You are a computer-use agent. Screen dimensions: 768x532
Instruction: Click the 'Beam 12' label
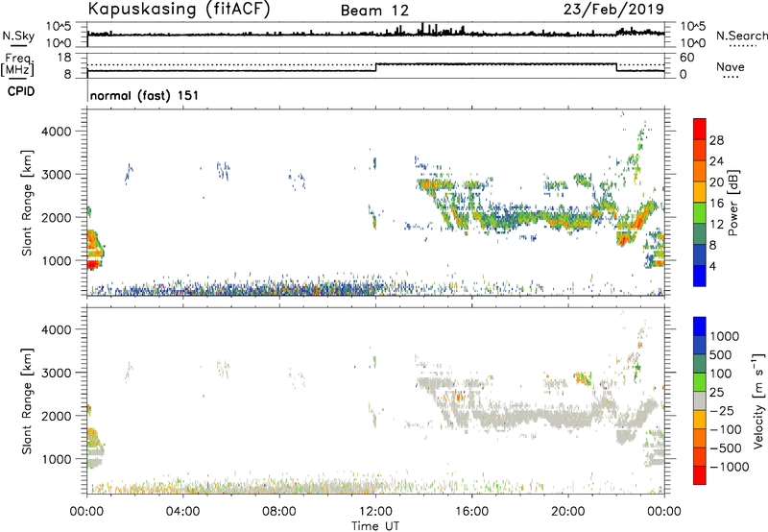374,11
